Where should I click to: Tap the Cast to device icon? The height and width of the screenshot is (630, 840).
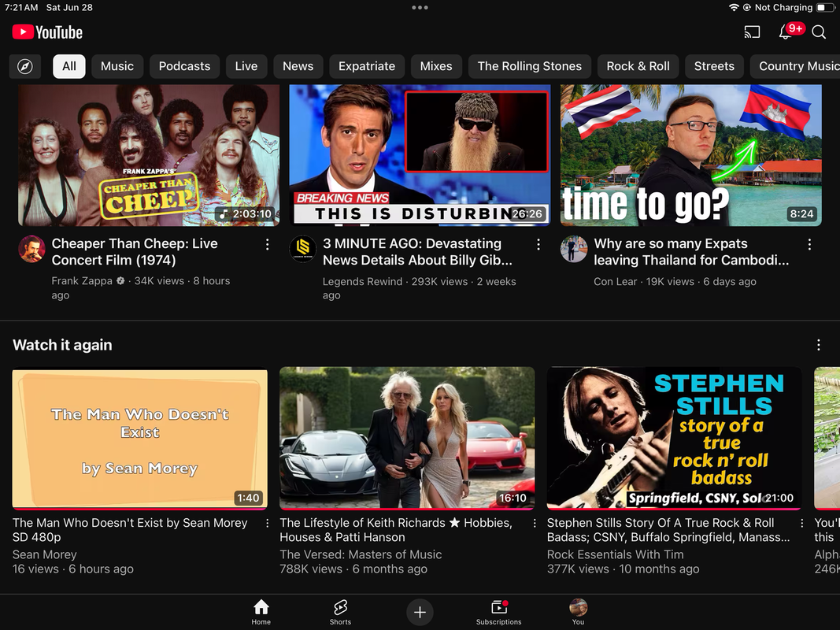click(752, 32)
